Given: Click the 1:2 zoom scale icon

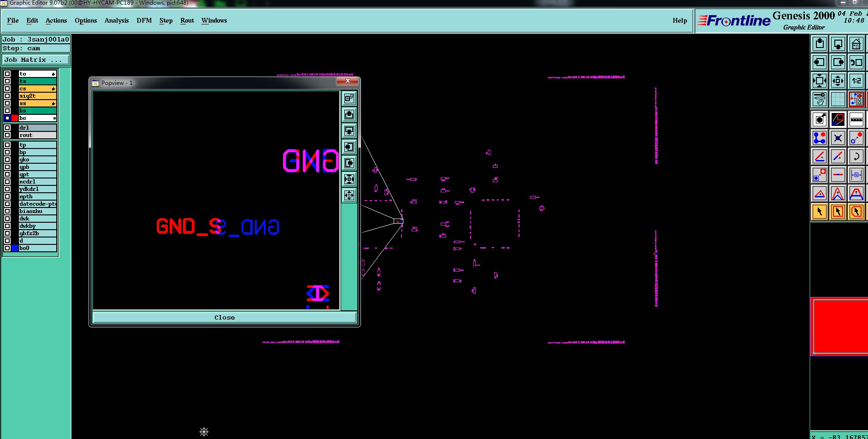Looking at the screenshot, I should click(856, 81).
